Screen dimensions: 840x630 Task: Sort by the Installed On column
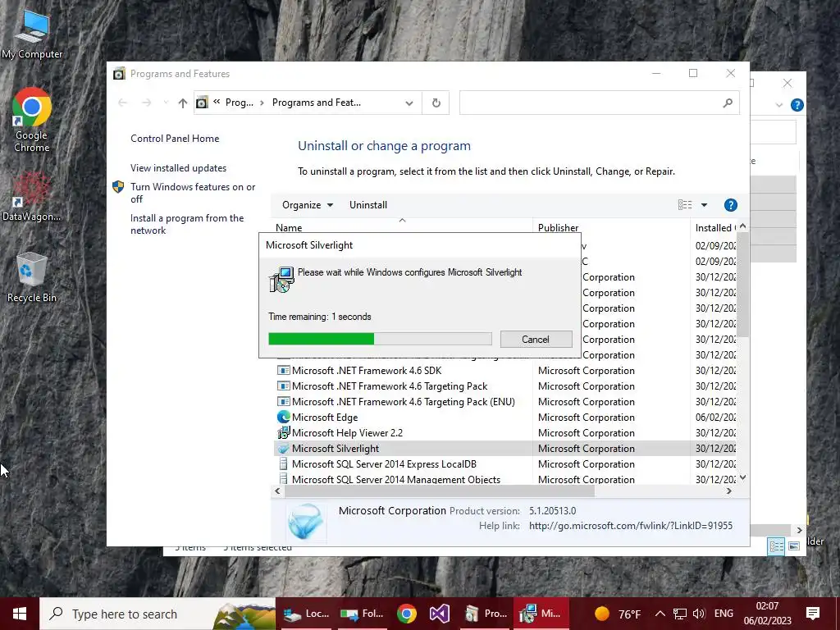[714, 228]
